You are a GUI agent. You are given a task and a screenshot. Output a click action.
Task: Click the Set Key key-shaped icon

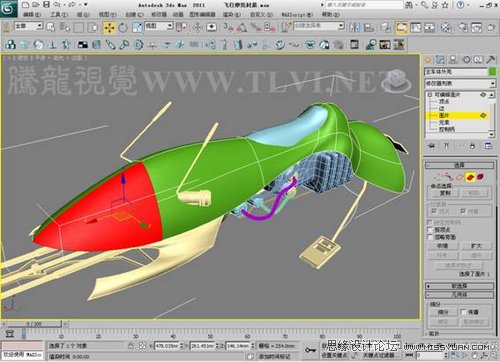click(310, 350)
